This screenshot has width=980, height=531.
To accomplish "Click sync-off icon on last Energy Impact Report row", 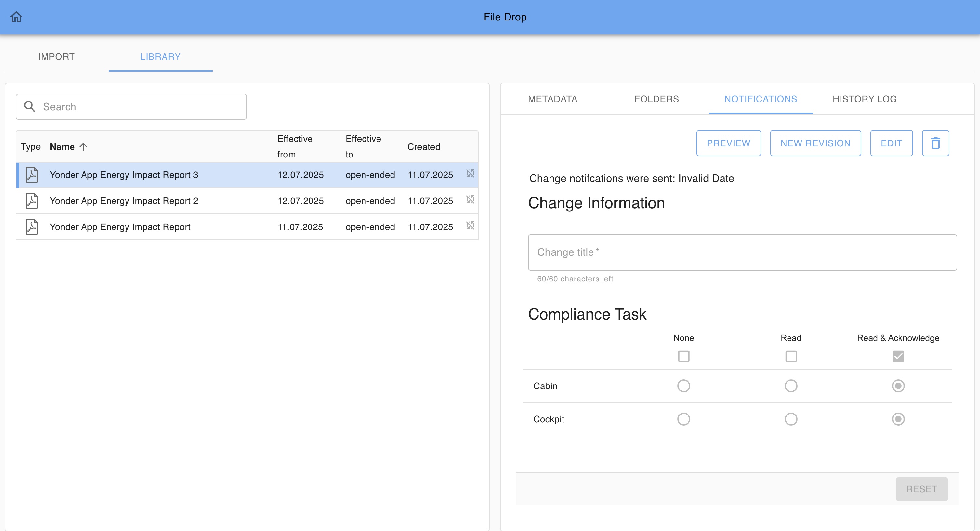I will tap(470, 226).
